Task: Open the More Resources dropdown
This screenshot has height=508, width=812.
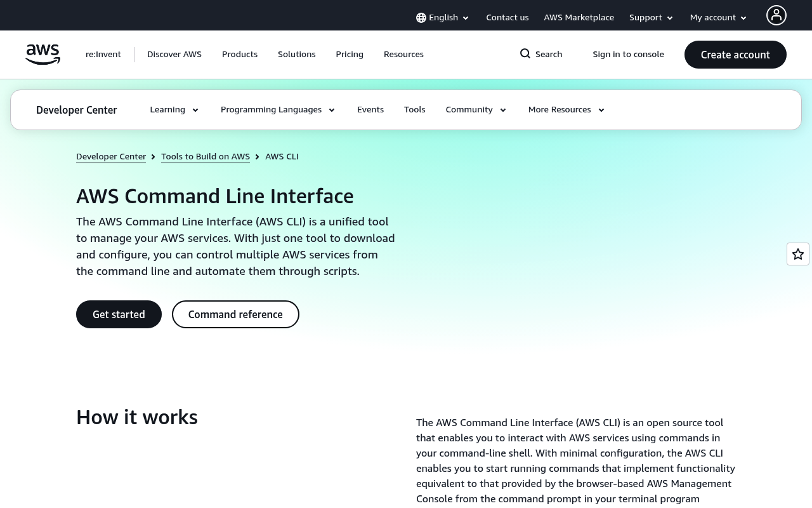Action: (x=566, y=110)
